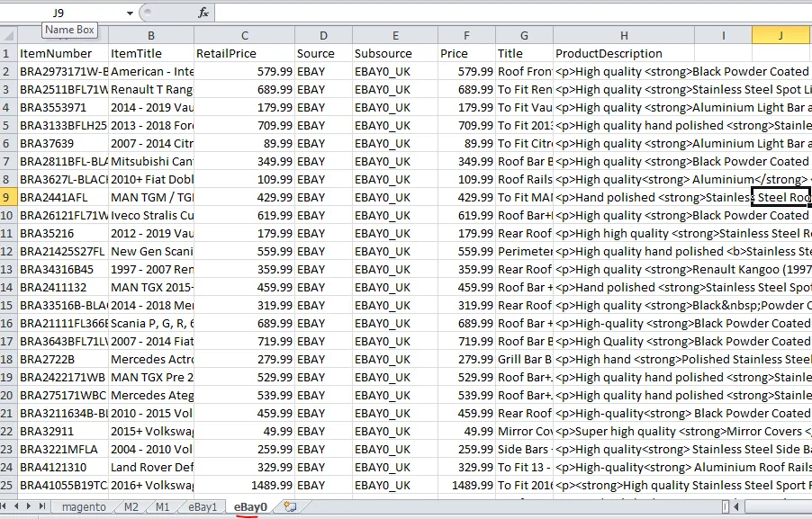Click the horizontal scrollbar left arrow
Viewport: 812px width, 519px height.
pos(735,506)
